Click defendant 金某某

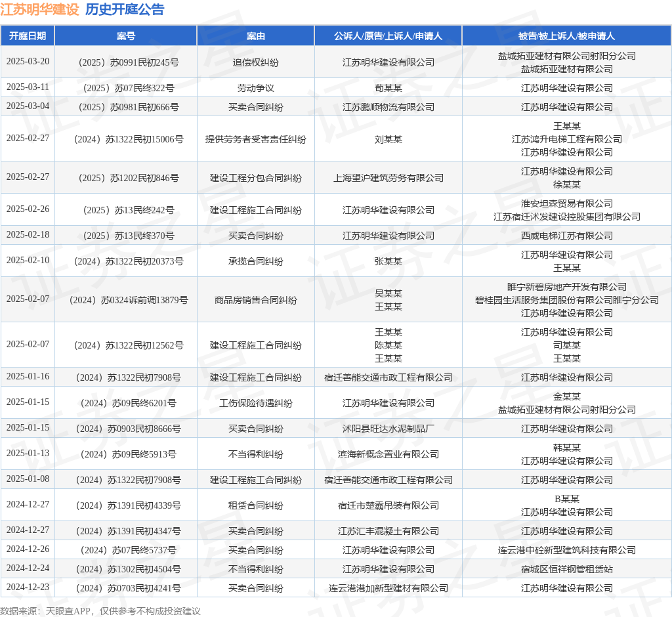tap(566, 396)
